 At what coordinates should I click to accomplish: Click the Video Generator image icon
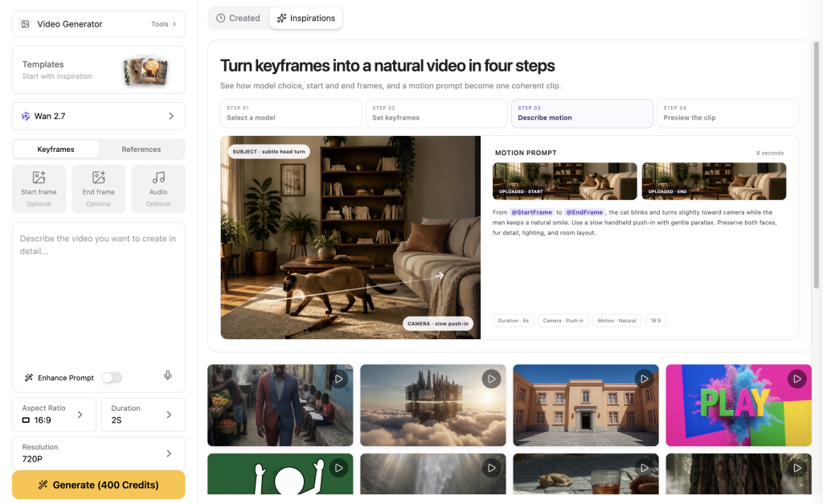[x=25, y=24]
